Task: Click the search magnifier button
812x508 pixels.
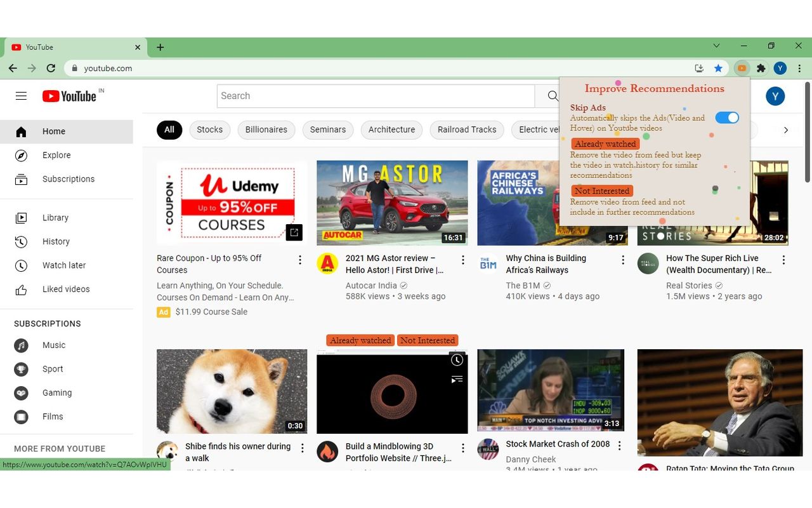Action: point(553,96)
